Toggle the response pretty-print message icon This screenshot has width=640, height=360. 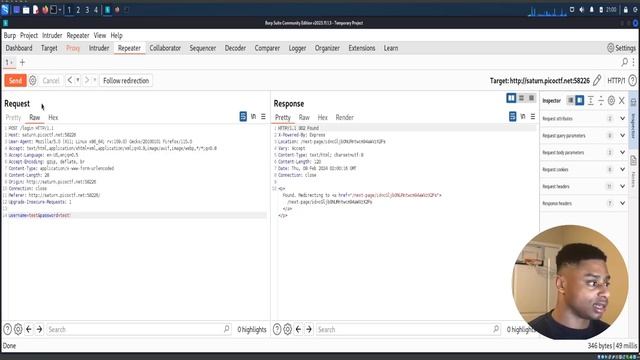(x=513, y=117)
